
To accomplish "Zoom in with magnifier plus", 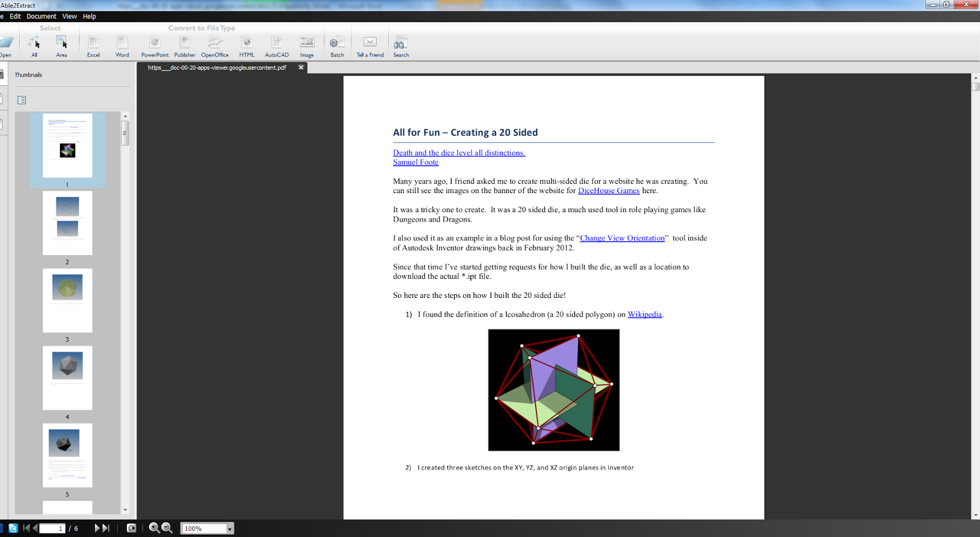I will pyautogui.click(x=154, y=528).
